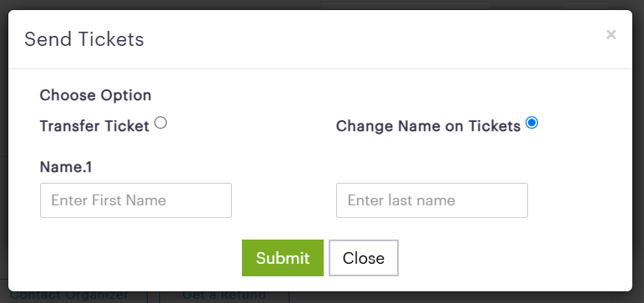Viewport: 644px width, 303px height.
Task: Click the Enter last name input field
Action: (x=432, y=200)
